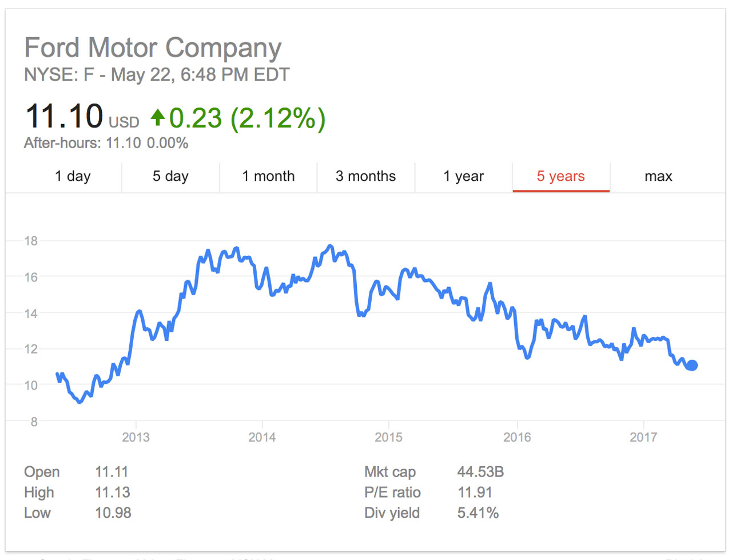Click the 2017 x-axis label
The height and width of the screenshot is (560, 732).
coord(643,438)
